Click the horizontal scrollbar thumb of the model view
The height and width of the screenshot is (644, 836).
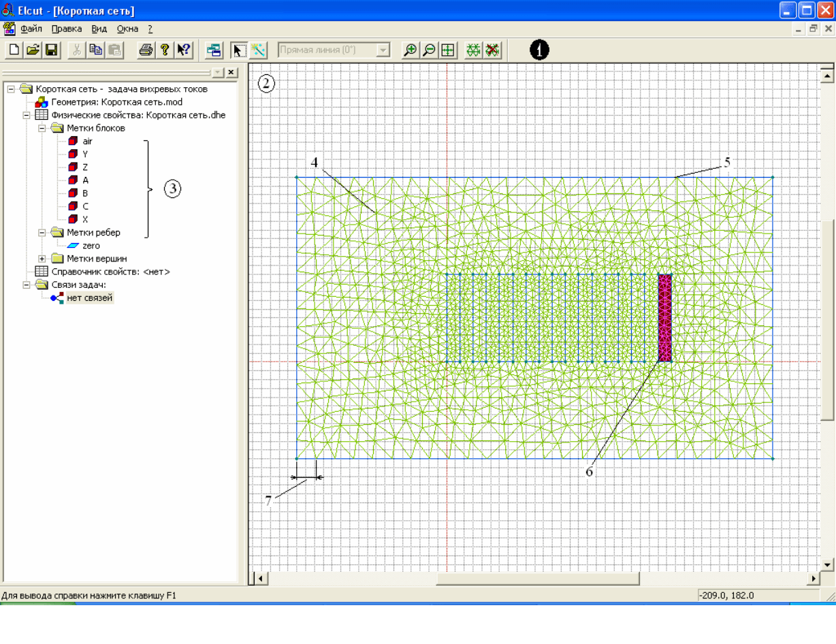(x=538, y=579)
